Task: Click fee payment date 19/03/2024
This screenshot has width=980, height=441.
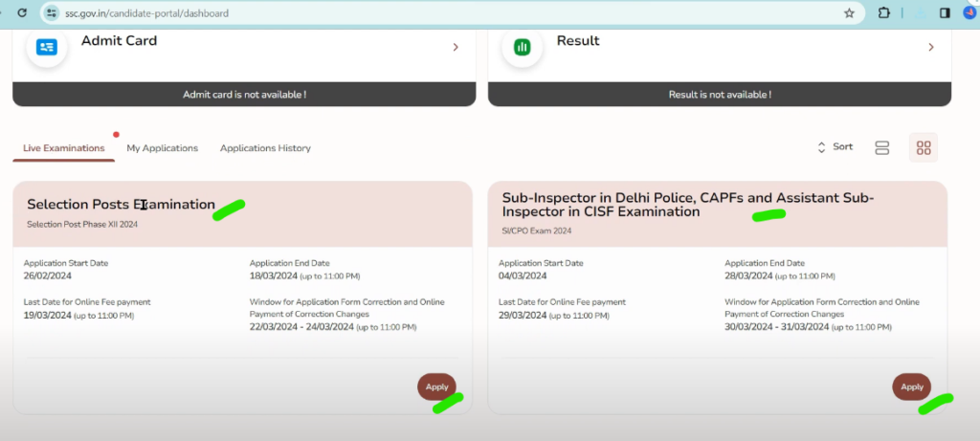Action: 48,316
